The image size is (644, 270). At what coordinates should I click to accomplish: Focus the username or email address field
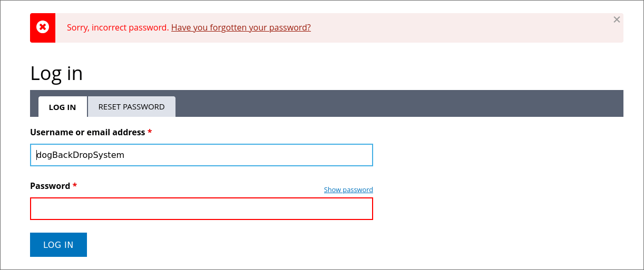coord(201,155)
